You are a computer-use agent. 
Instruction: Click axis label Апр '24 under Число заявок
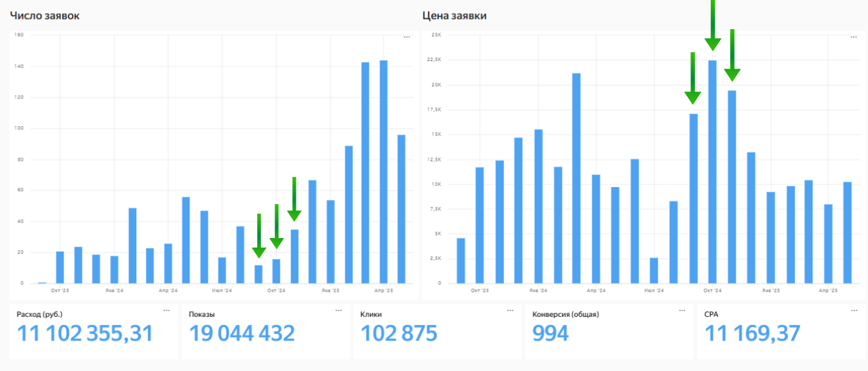coord(168,290)
